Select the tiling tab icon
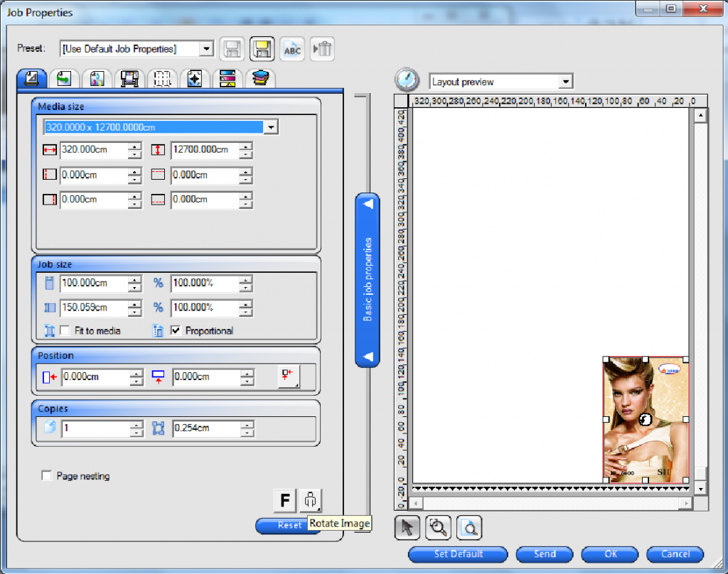 point(162,79)
